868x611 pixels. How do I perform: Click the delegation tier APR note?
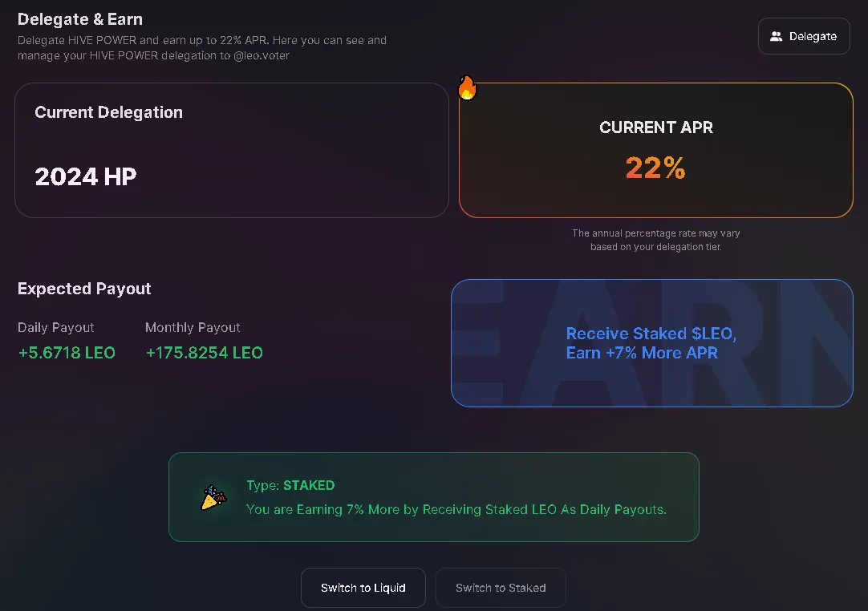point(656,241)
